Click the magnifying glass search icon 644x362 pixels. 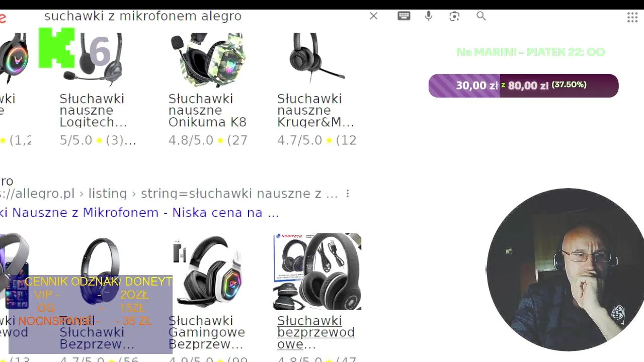point(481,16)
